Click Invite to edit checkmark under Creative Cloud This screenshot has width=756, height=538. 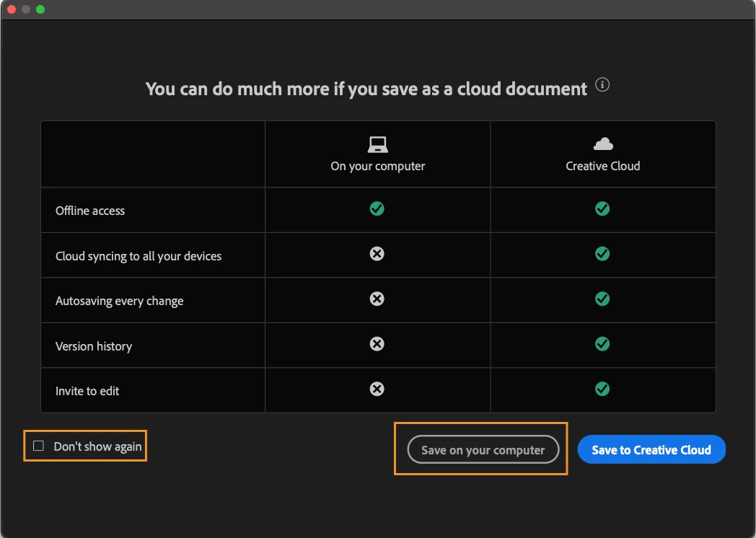(x=602, y=389)
